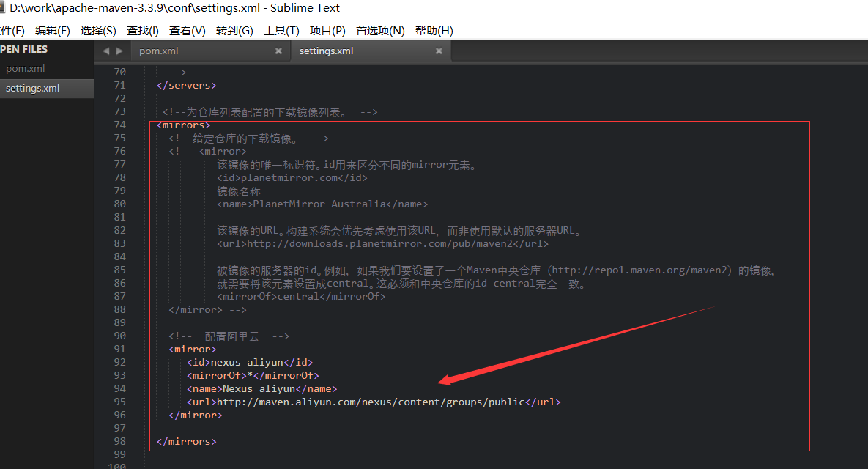Open the 文件(F) menu

click(x=11, y=31)
